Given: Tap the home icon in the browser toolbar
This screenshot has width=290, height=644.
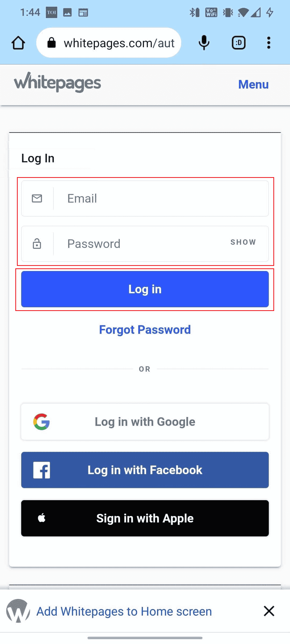Looking at the screenshot, I should click(x=18, y=43).
